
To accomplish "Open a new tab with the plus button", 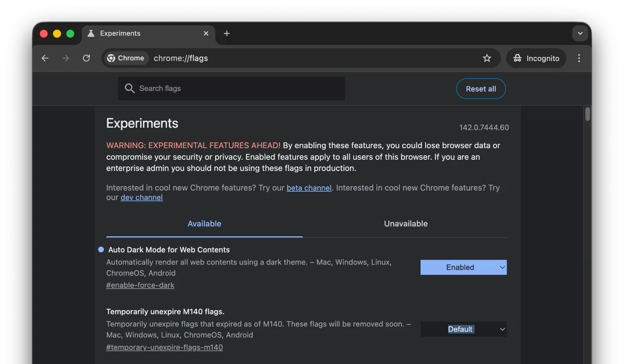I will pyautogui.click(x=226, y=33).
